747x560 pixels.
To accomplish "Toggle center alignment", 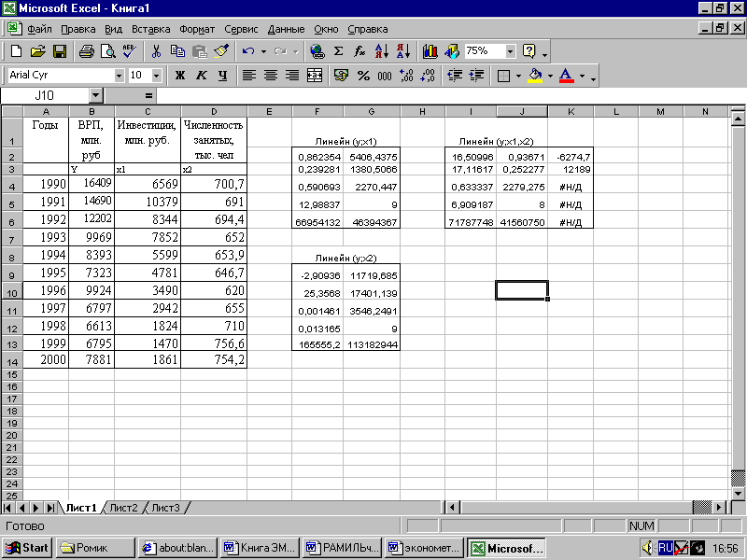I will [x=271, y=76].
